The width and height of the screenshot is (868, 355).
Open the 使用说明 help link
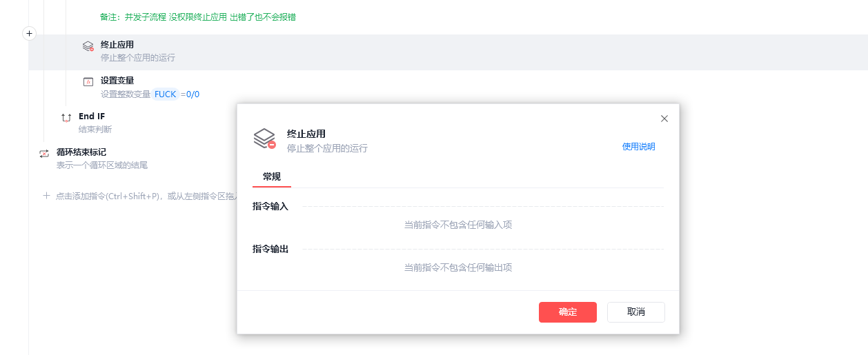638,146
